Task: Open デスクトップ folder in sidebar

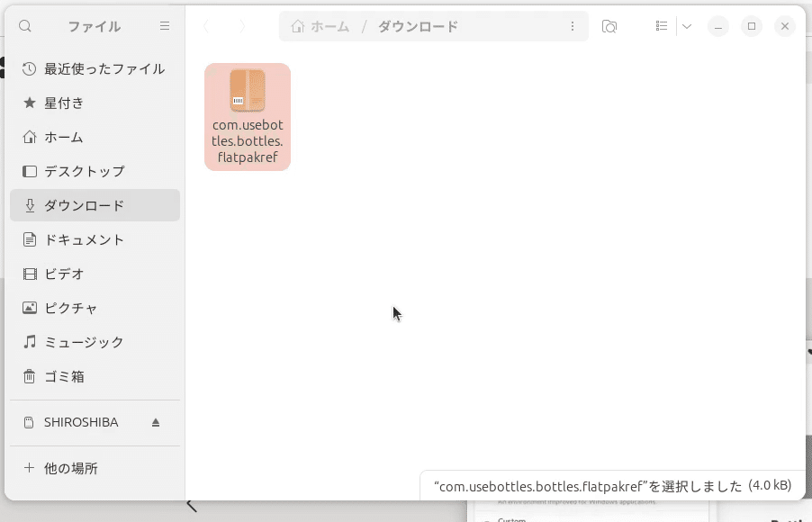Action: point(95,171)
